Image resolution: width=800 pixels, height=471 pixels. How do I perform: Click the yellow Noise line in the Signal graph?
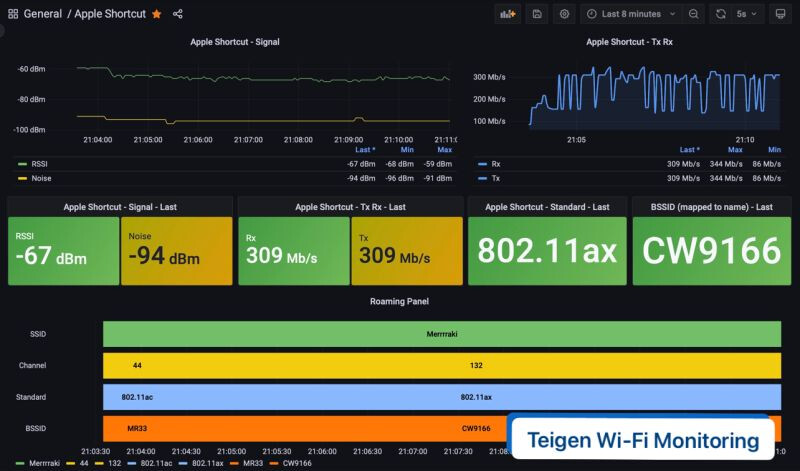(265, 121)
